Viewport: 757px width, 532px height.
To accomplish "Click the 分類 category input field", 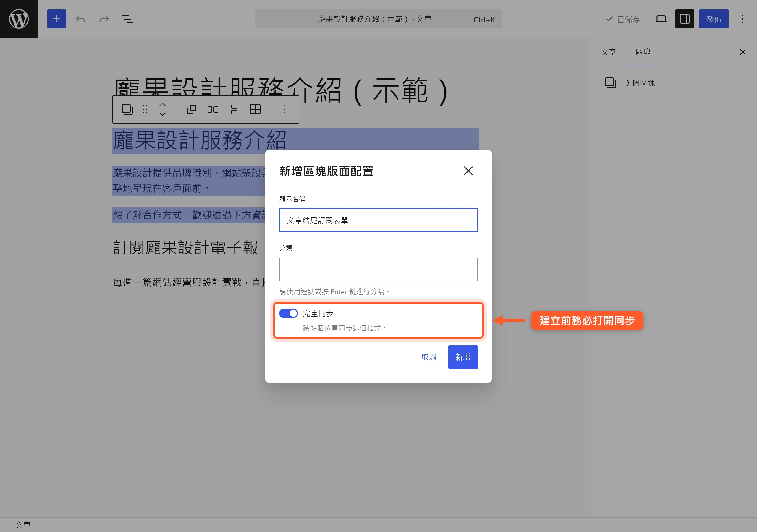I will pyautogui.click(x=378, y=270).
